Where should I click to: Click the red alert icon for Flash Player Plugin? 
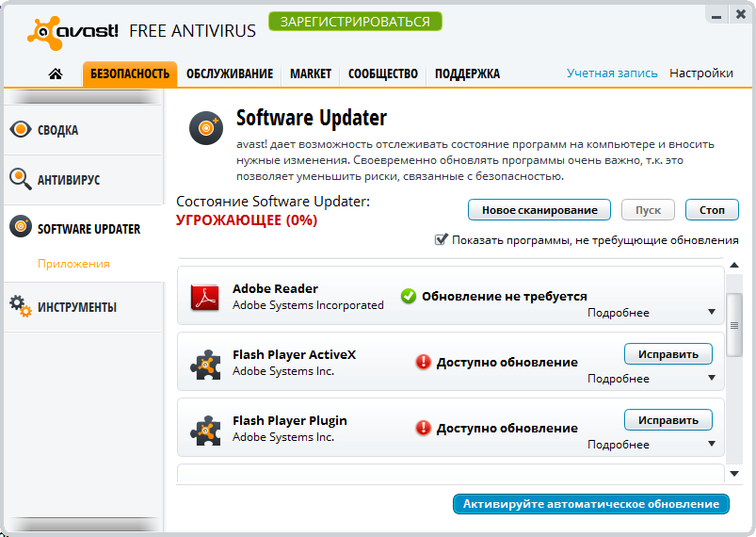coord(423,428)
